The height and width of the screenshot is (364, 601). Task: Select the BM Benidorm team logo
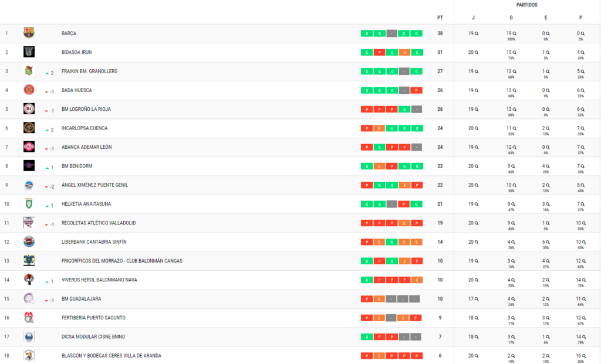pyautogui.click(x=29, y=166)
